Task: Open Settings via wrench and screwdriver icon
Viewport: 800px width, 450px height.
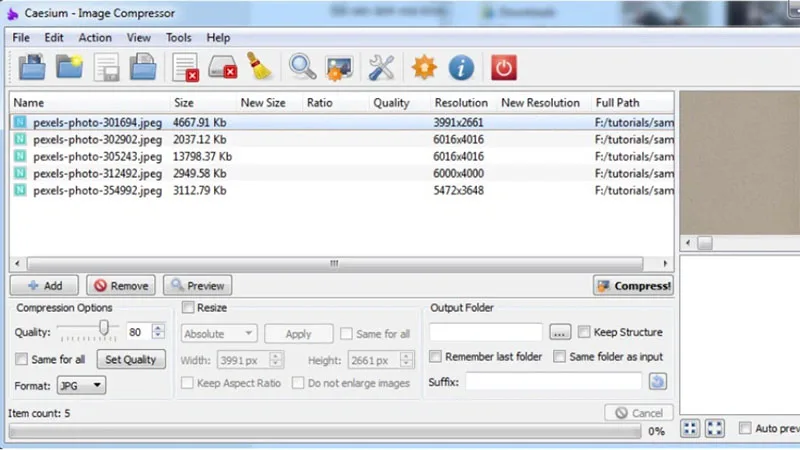Action: (381, 67)
